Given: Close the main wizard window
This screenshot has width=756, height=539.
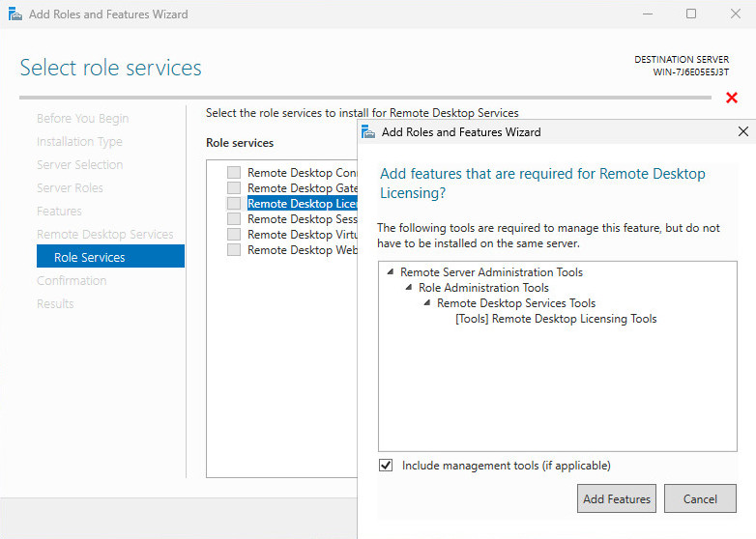Looking at the screenshot, I should [736, 14].
